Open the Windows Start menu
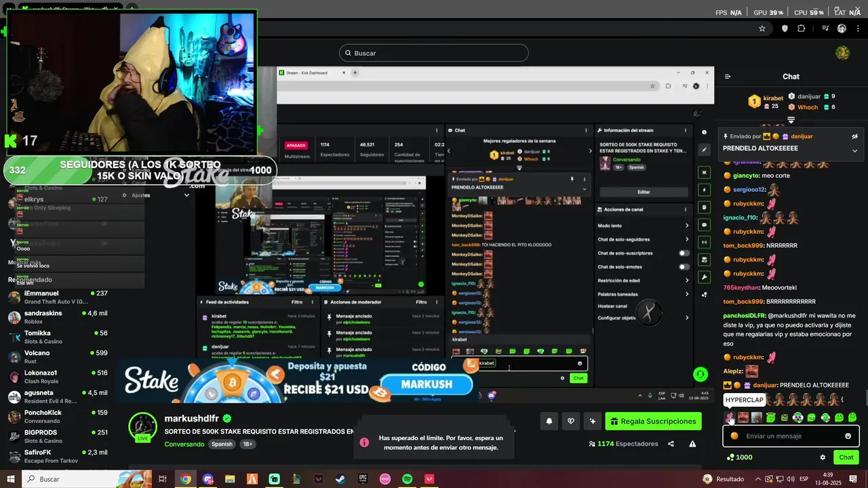This screenshot has width=868, height=488. [x=11, y=479]
